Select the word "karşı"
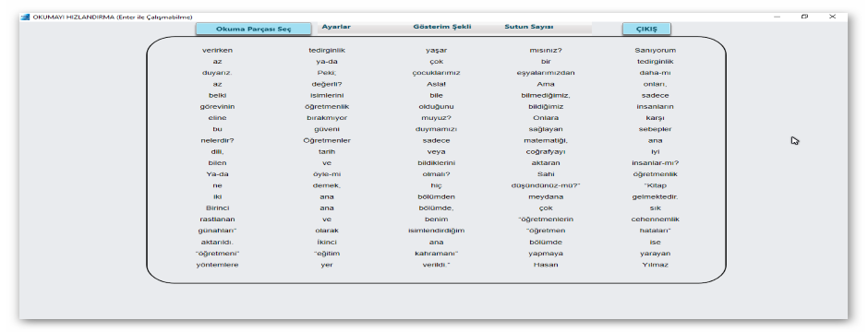868x332 pixels. coord(656,118)
